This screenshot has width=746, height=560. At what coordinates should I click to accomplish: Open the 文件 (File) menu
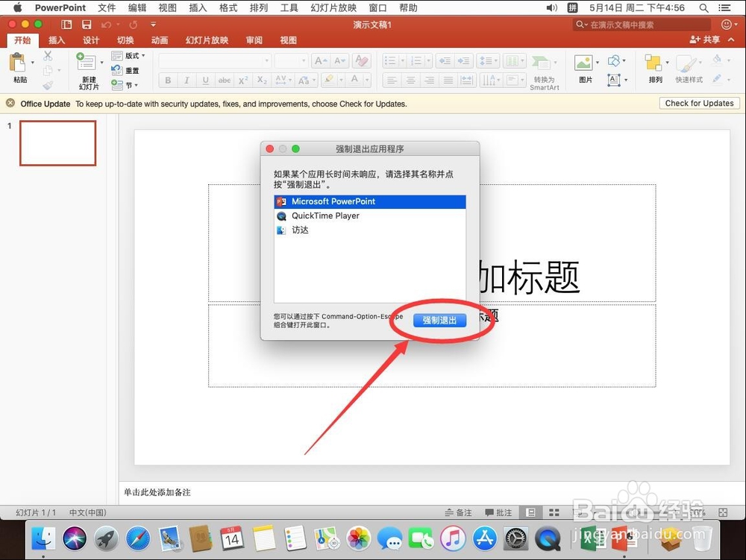[x=107, y=7]
